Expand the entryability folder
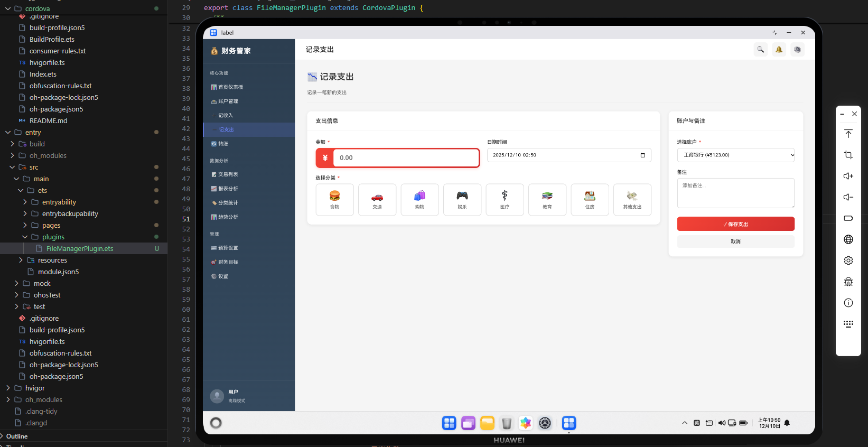 tap(25, 202)
